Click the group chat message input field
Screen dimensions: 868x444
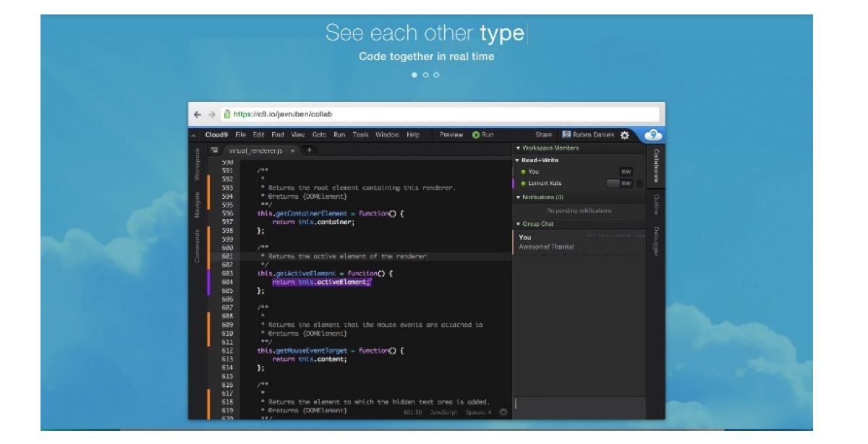coord(579,407)
